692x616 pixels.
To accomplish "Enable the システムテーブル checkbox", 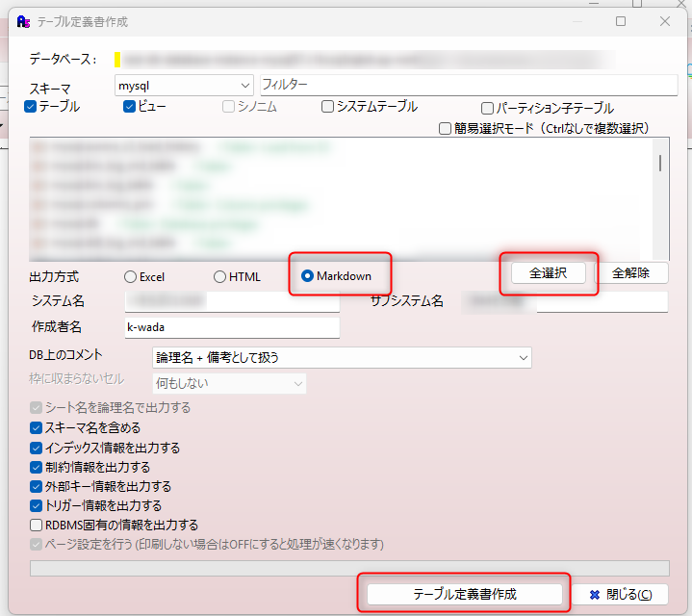I will coord(327,107).
